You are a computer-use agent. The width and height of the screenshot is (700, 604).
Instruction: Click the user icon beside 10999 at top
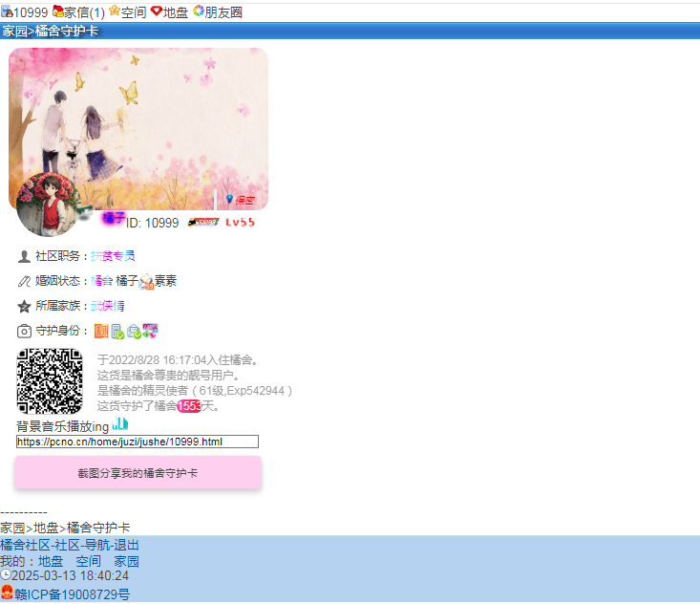point(7,11)
